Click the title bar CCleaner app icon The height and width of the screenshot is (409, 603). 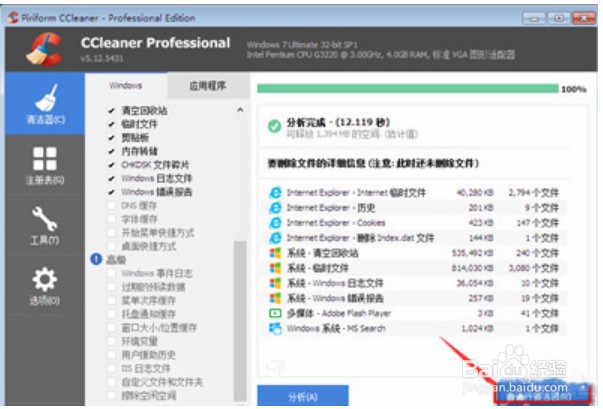coord(13,18)
